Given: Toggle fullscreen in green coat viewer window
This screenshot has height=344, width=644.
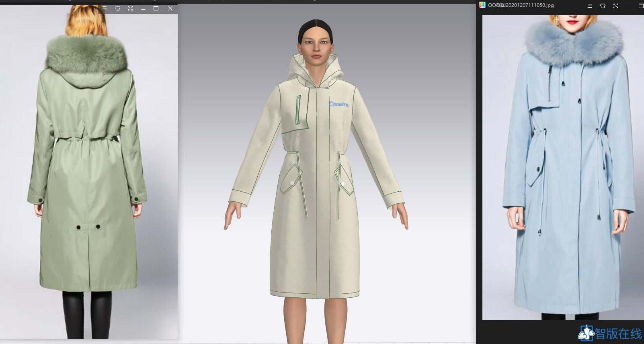Looking at the screenshot, I should (130, 8).
